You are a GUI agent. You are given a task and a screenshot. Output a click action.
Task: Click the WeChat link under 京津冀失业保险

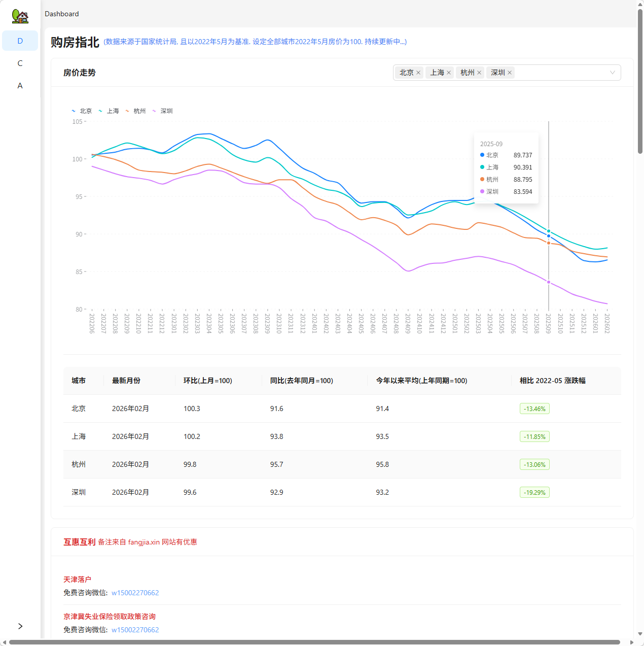135,630
